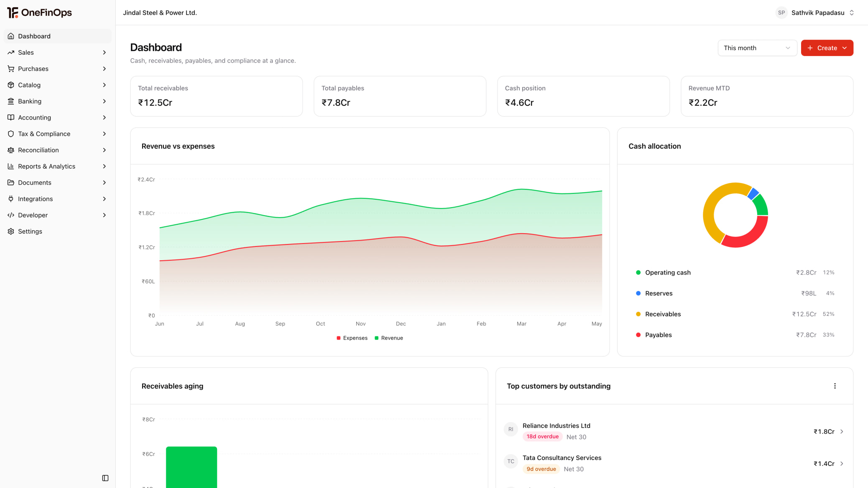The image size is (868, 488).
Task: Click the Purchases shopping cart icon
Action: click(11, 69)
